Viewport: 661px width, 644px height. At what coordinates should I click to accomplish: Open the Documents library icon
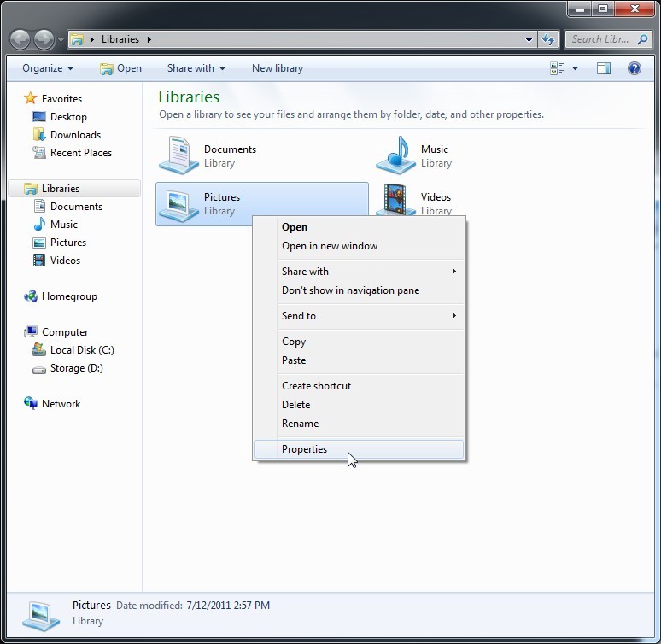click(x=179, y=155)
